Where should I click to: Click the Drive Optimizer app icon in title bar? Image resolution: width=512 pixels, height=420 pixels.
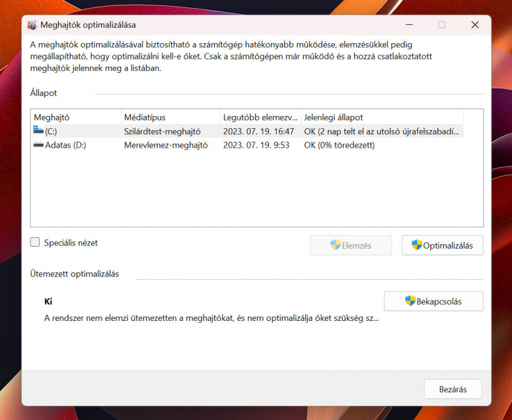click(x=32, y=25)
